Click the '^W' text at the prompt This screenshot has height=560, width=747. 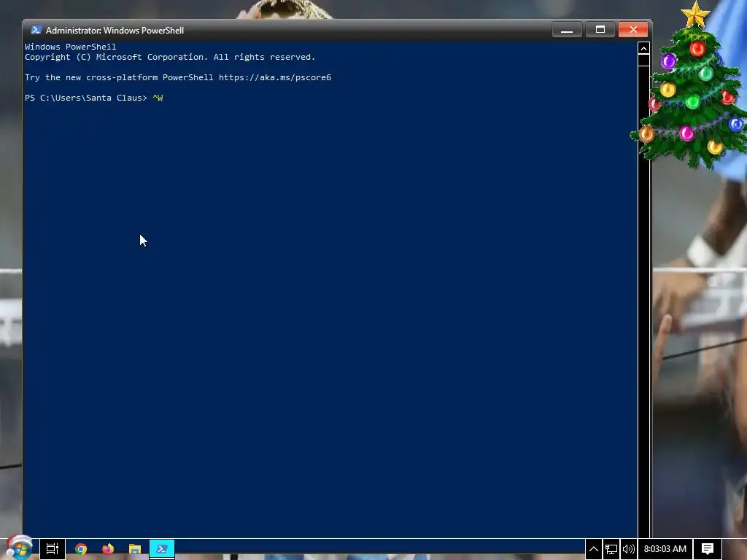click(x=158, y=98)
